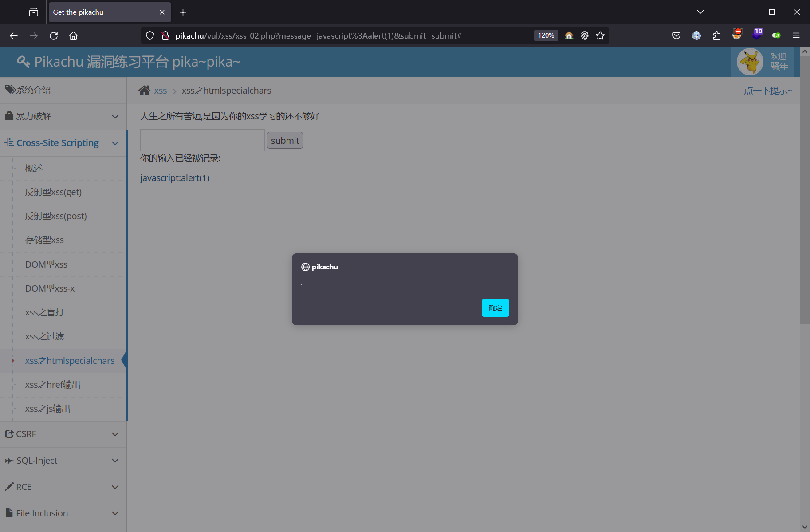This screenshot has height=532, width=810.
Task: Click the browser back arrow
Action: point(14,35)
